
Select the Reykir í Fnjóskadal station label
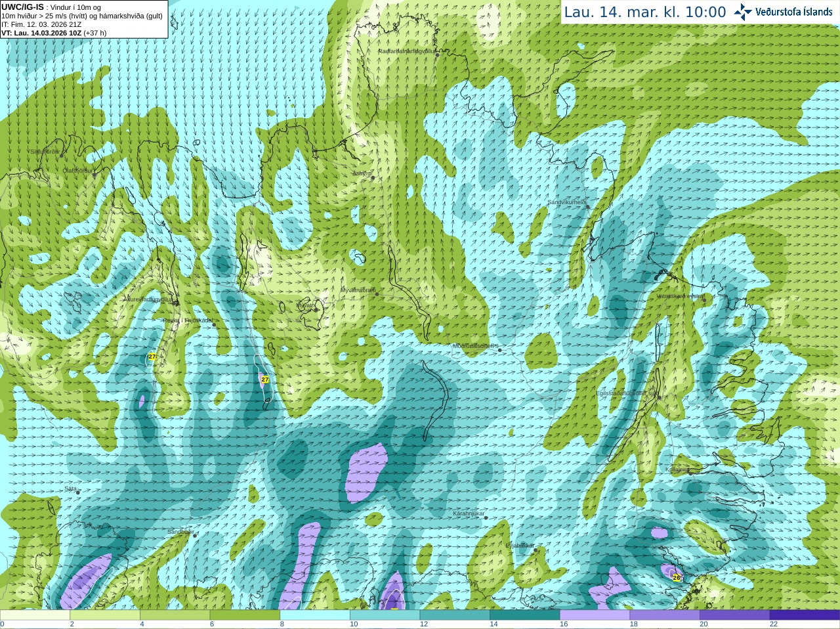click(x=188, y=320)
